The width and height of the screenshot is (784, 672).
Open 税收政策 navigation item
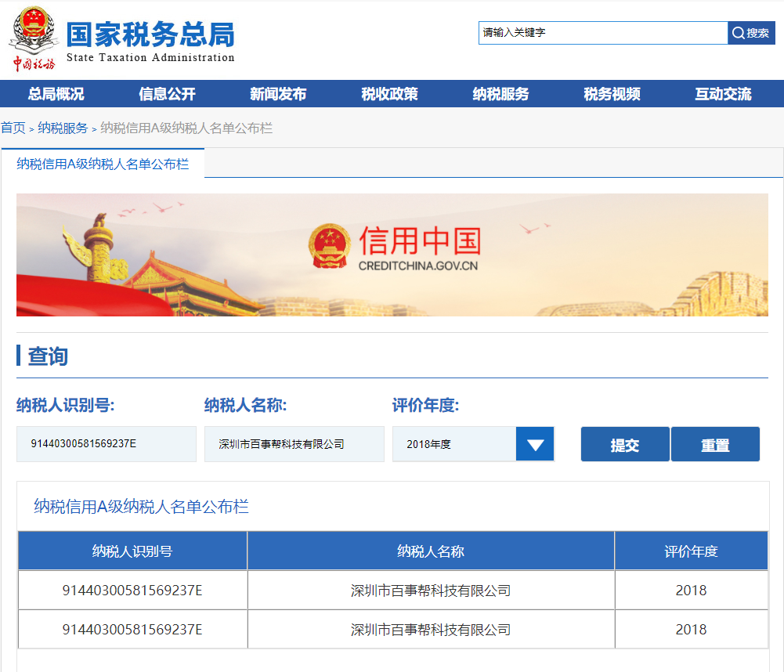pyautogui.click(x=389, y=94)
